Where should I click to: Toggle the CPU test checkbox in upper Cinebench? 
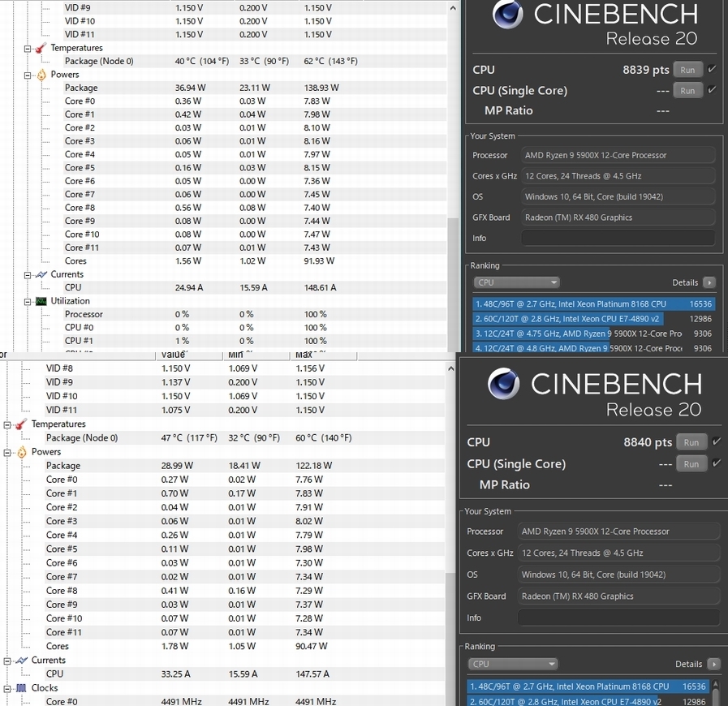[x=712, y=69]
